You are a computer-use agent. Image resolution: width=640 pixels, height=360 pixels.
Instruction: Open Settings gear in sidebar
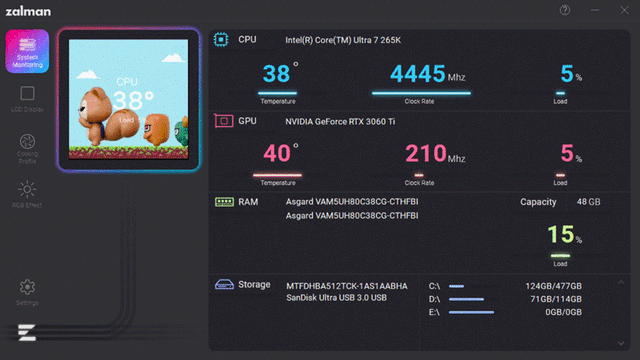(x=27, y=287)
